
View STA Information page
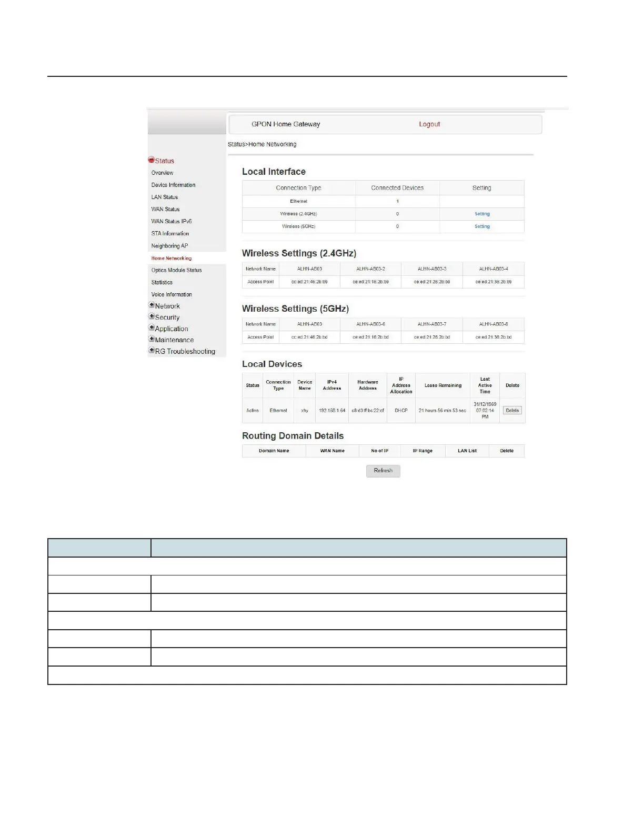[x=170, y=233]
